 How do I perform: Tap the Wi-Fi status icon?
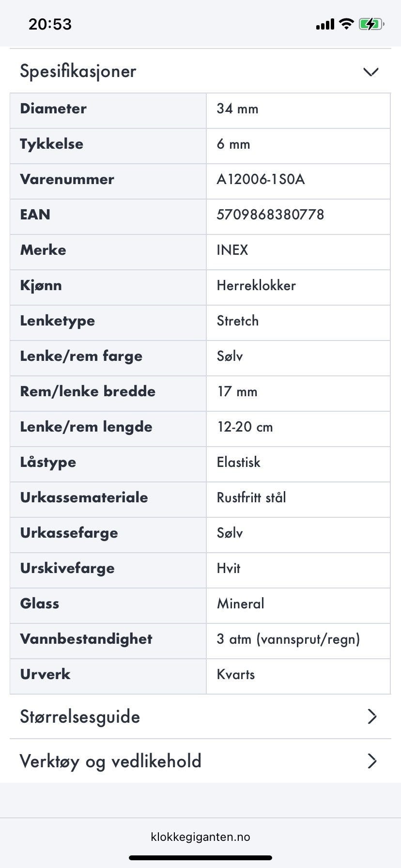pyautogui.click(x=346, y=24)
